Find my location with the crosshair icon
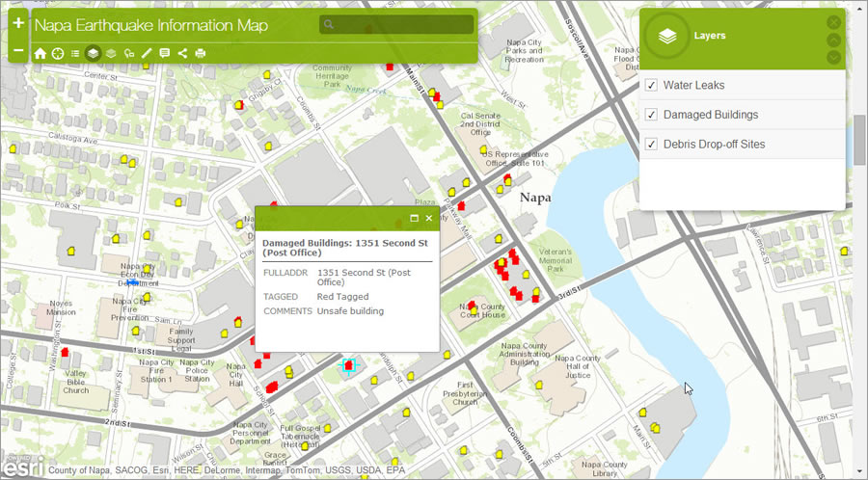Image resolution: width=868 pixels, height=480 pixels. (58, 53)
